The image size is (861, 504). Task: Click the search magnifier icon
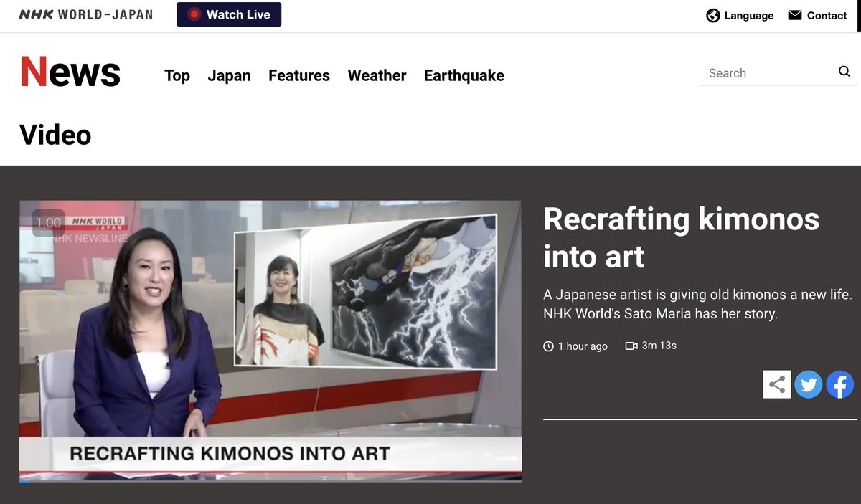[844, 71]
